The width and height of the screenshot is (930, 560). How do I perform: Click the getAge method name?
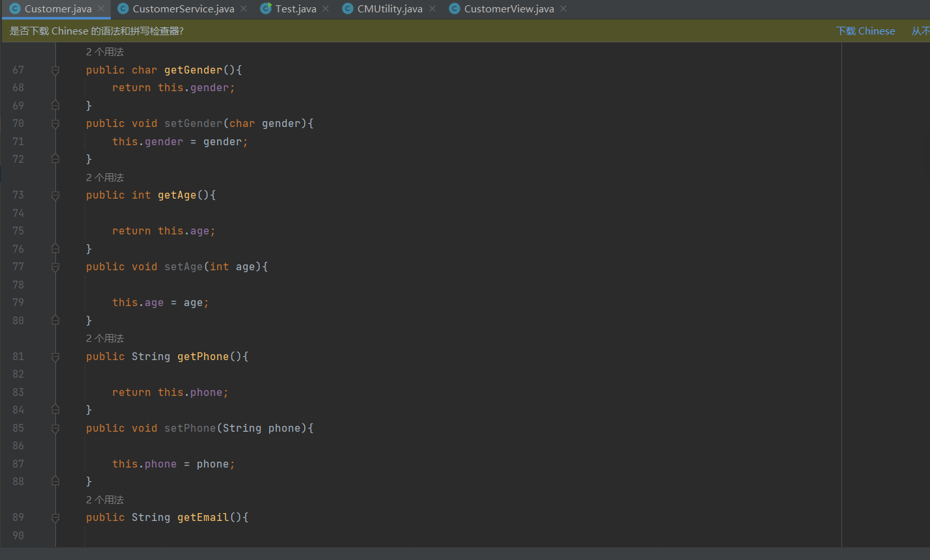coord(177,195)
